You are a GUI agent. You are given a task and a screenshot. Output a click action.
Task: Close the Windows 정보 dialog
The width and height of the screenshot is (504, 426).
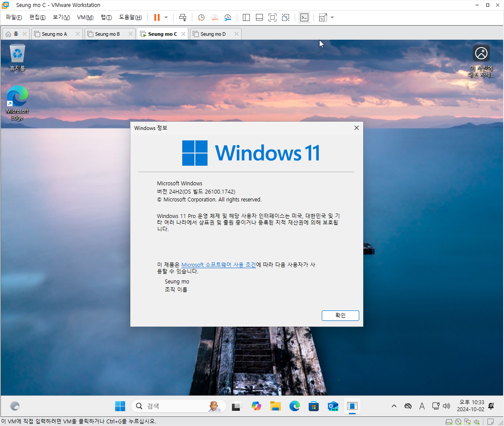pos(357,128)
